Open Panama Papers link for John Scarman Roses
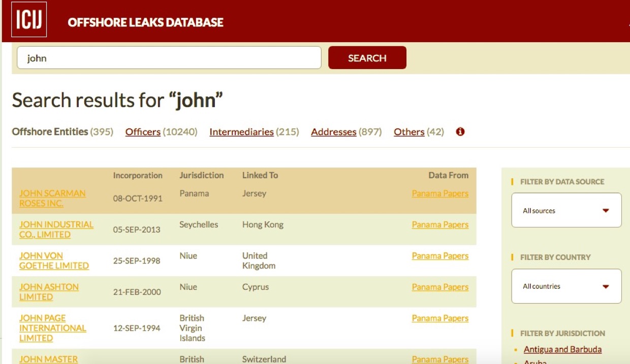630x364 pixels. (x=440, y=193)
